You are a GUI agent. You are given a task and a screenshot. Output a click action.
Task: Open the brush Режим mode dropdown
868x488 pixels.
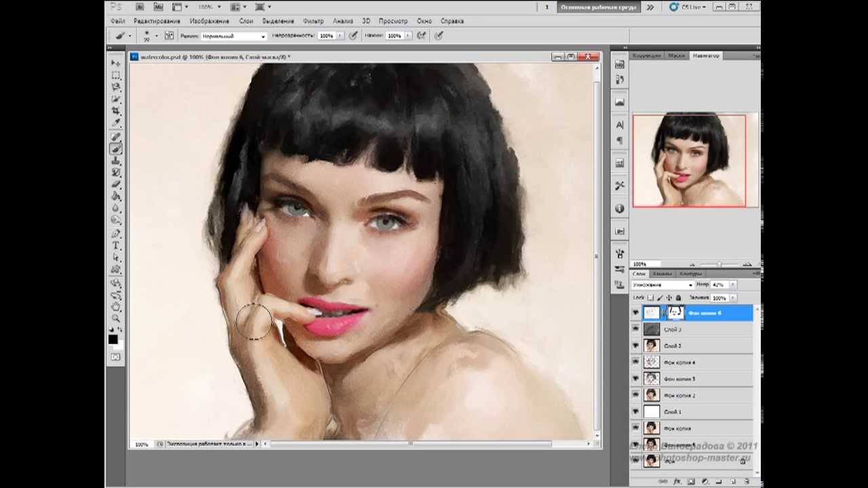[x=233, y=36]
